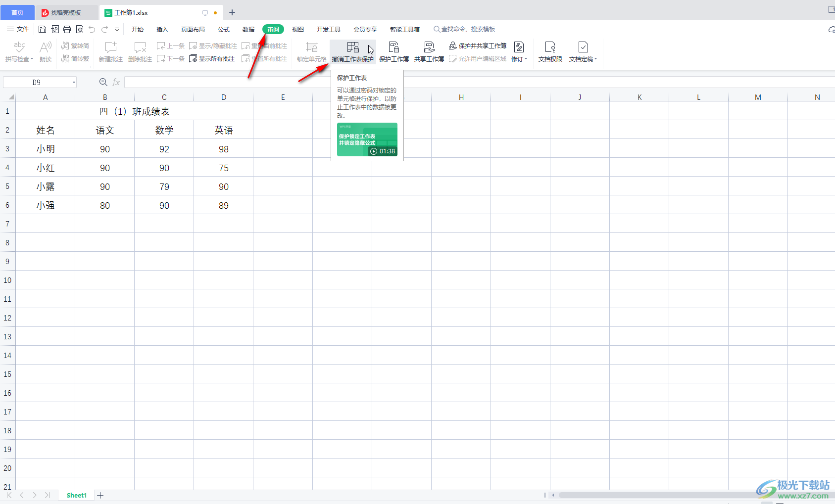
Task: Click the search commands box 查找命令
Action: pyautogui.click(x=464, y=29)
